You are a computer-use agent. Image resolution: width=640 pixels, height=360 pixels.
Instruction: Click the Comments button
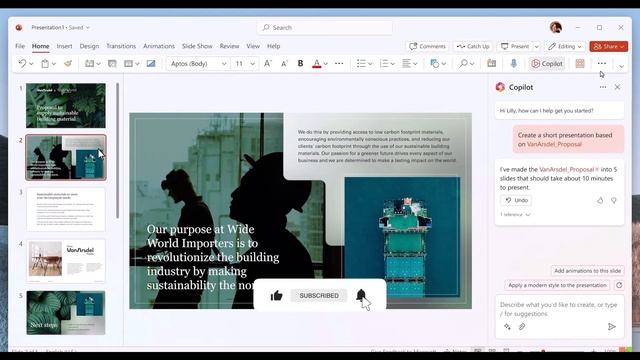[x=427, y=47]
